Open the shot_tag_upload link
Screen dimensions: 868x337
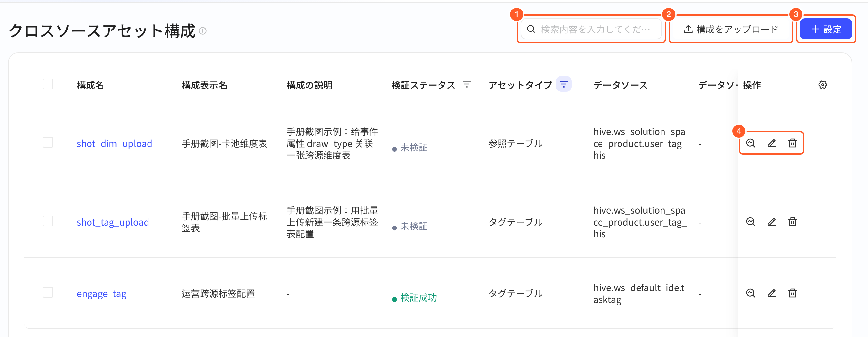tap(113, 222)
